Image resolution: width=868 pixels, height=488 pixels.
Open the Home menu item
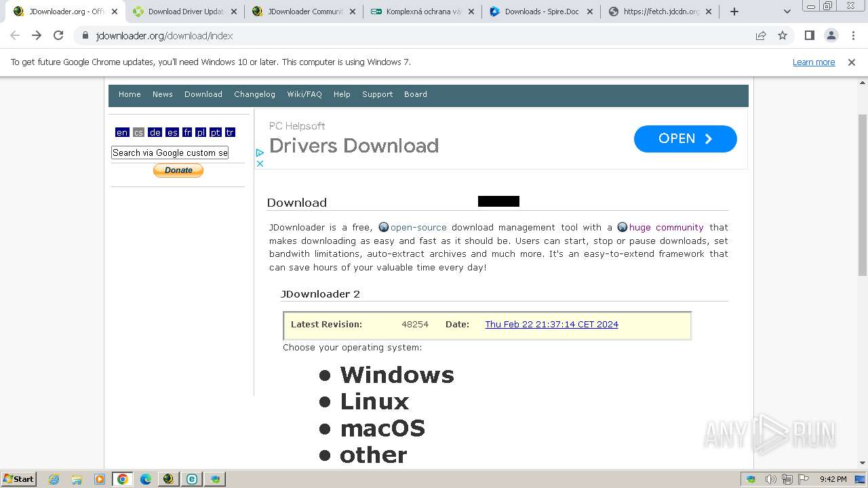click(130, 94)
